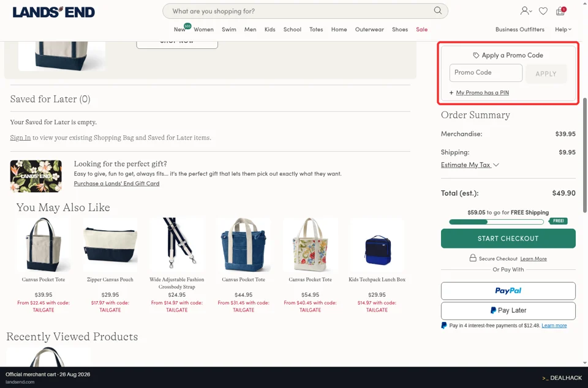Open the Totes menu
Viewport: 588px width, 388px height.
(316, 29)
